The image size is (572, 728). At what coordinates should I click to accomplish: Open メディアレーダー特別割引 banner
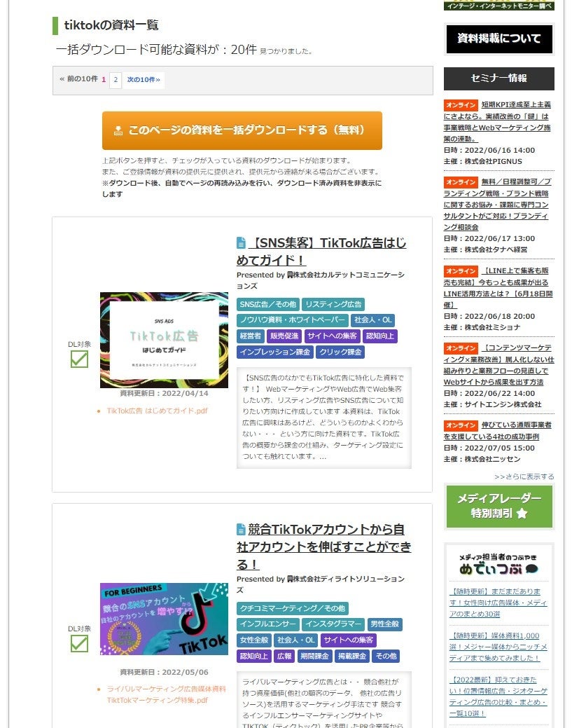tap(499, 507)
